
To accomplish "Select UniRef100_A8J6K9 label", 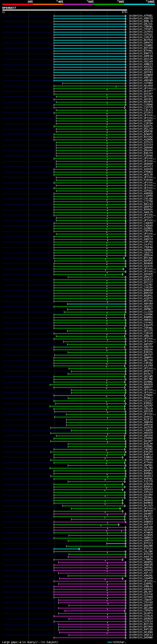I will 141,86.
